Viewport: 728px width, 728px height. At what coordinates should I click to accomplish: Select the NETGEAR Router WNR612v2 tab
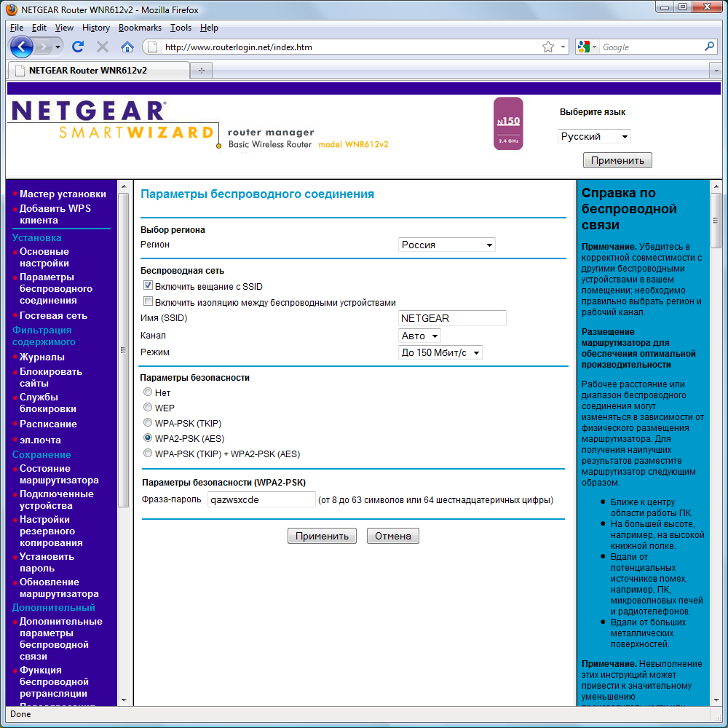(x=98, y=71)
